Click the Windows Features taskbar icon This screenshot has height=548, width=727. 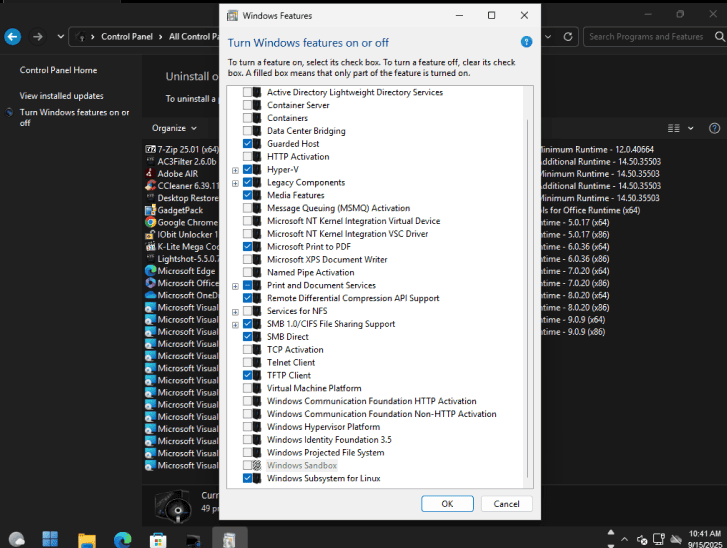click(230, 540)
